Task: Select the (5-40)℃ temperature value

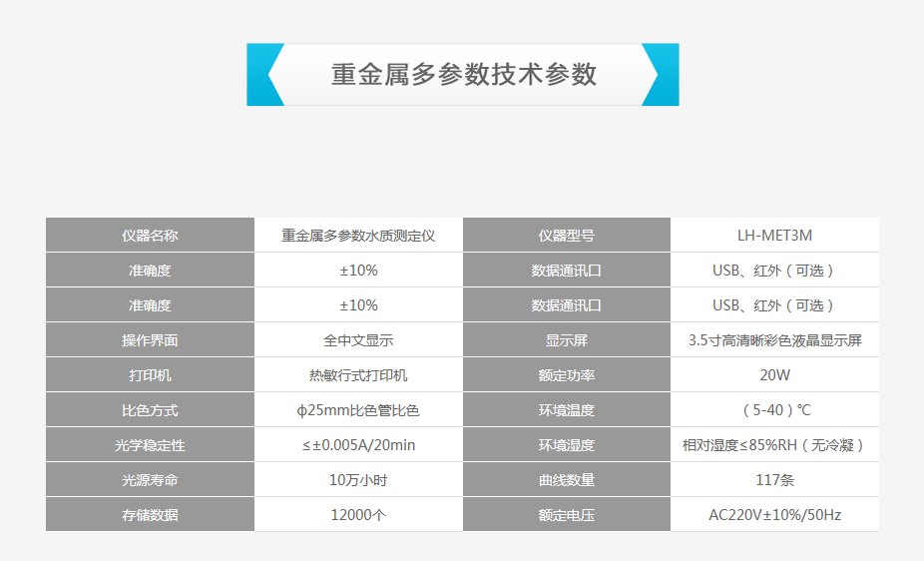Action: coord(775,410)
